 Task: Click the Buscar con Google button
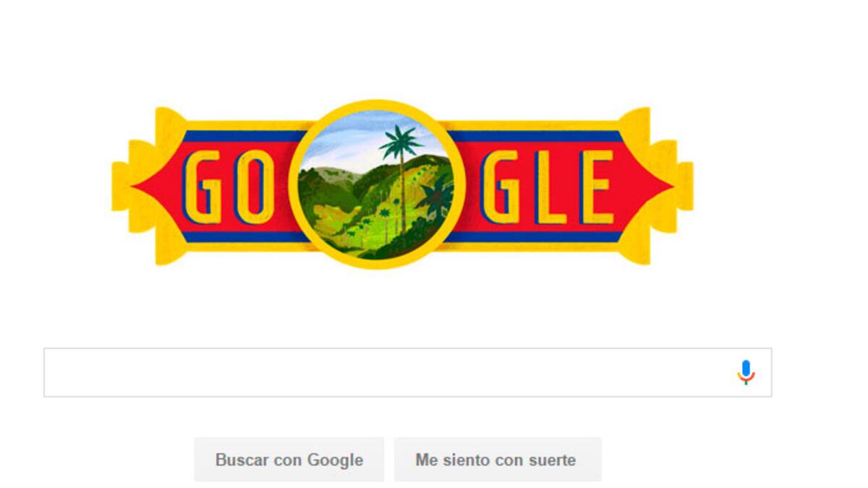[289, 460]
